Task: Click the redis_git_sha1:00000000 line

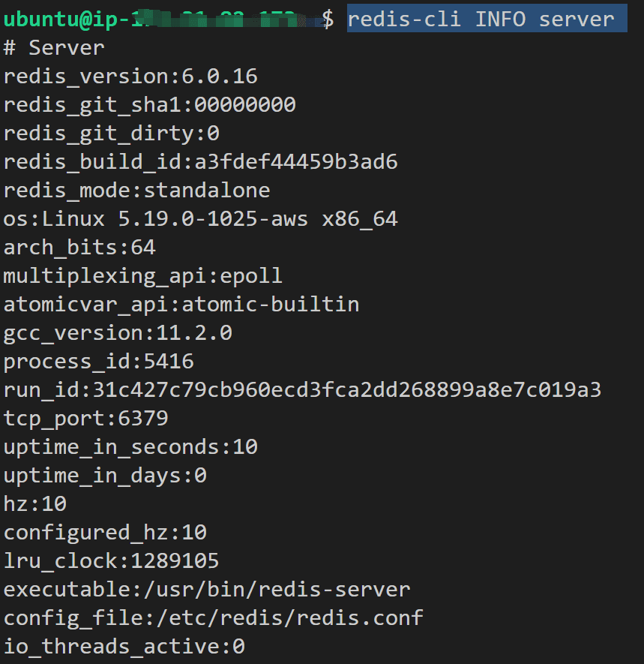Action: tap(149, 105)
